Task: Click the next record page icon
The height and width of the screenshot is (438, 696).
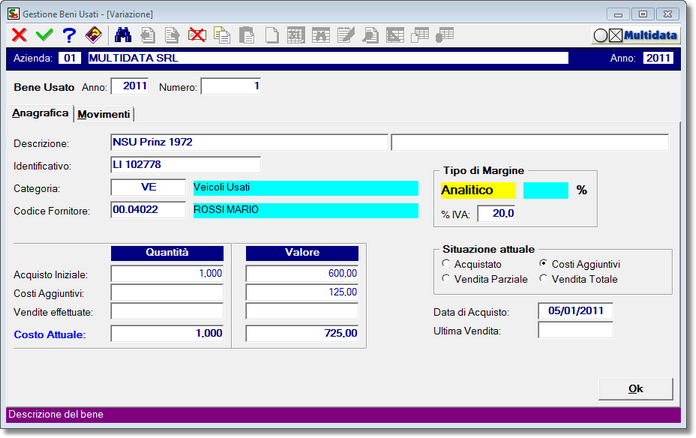Action: (172, 35)
